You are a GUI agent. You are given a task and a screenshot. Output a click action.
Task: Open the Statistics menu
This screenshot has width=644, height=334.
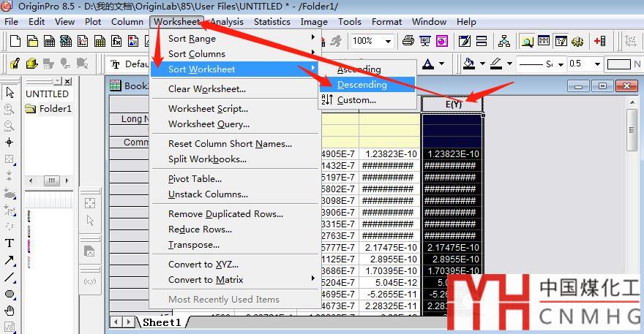272,22
